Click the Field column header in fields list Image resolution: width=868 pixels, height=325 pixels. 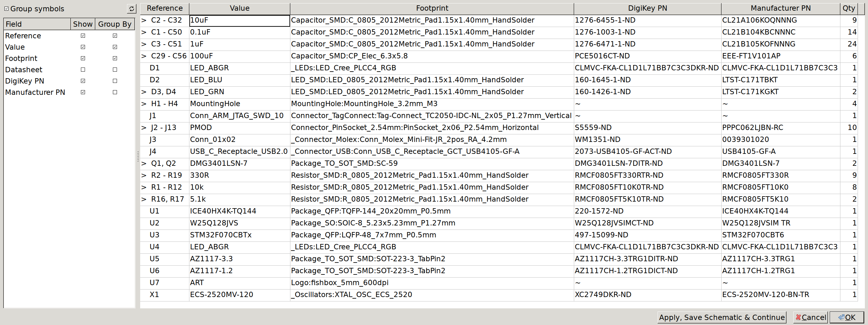coord(37,24)
